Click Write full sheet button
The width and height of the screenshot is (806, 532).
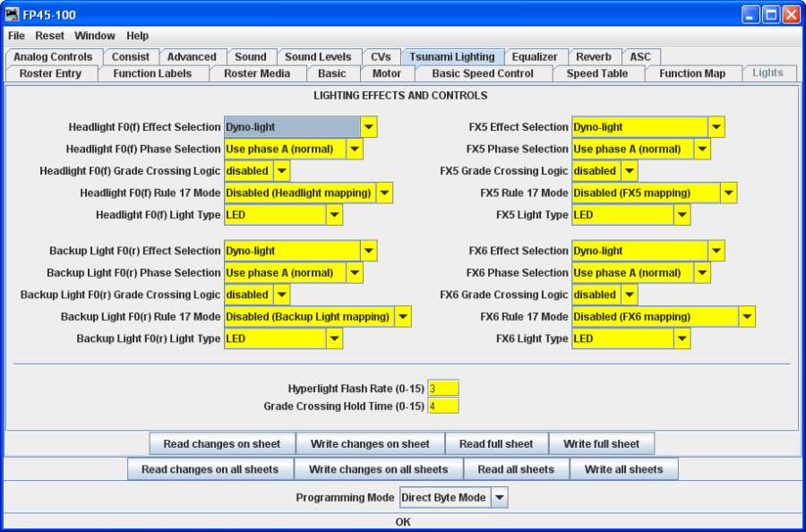(x=601, y=444)
